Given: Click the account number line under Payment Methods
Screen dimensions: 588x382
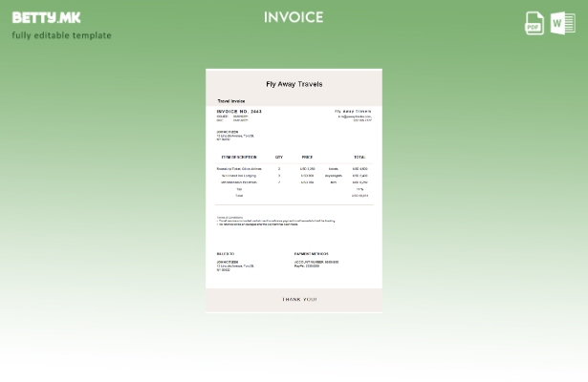Looking at the screenshot, I should click(316, 262).
